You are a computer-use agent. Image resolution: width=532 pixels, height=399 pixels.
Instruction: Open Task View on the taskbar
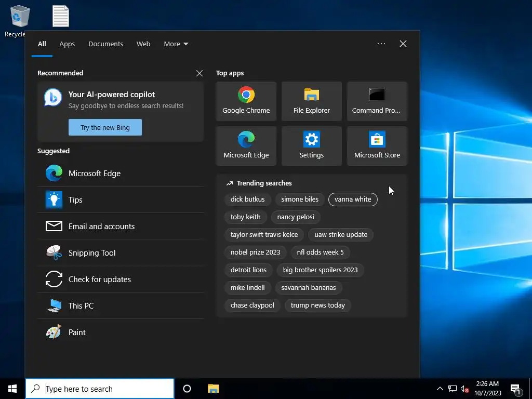click(x=187, y=389)
